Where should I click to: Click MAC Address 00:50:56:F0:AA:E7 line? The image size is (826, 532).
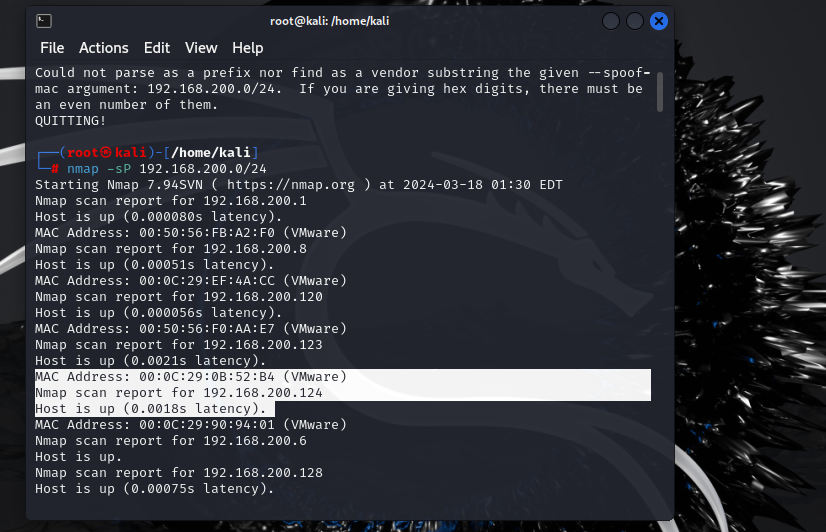coord(191,329)
